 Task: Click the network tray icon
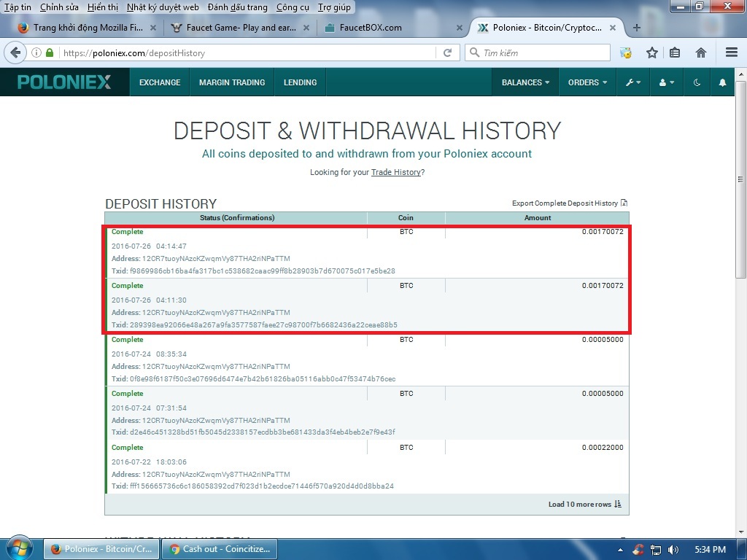tap(656, 550)
